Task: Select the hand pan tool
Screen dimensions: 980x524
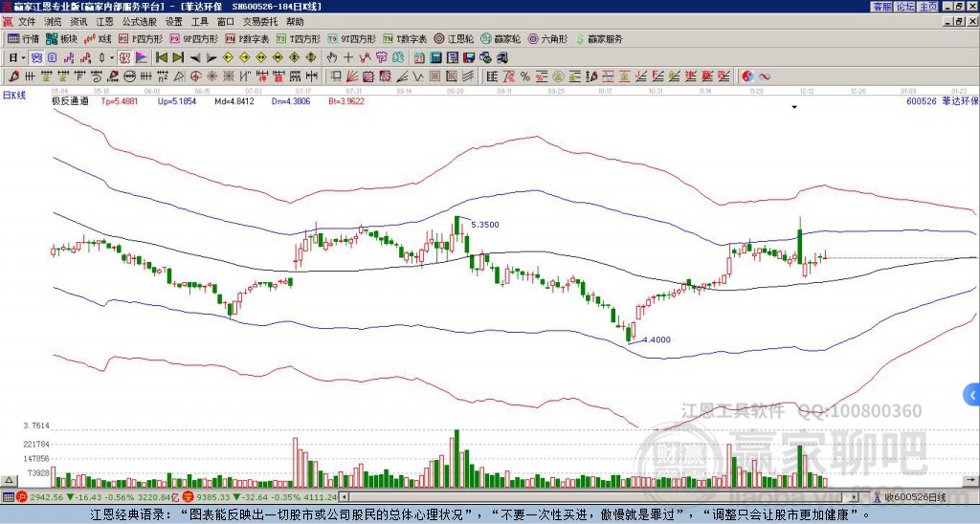Action: 332,58
